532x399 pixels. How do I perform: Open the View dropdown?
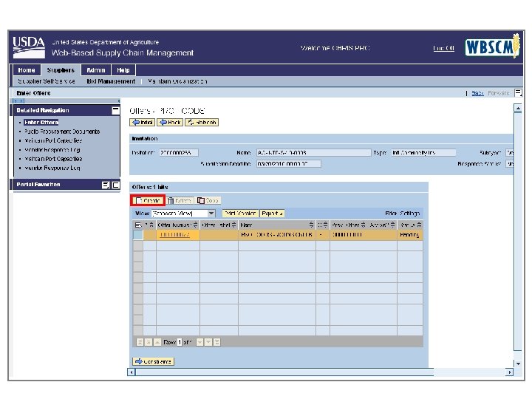(x=211, y=214)
